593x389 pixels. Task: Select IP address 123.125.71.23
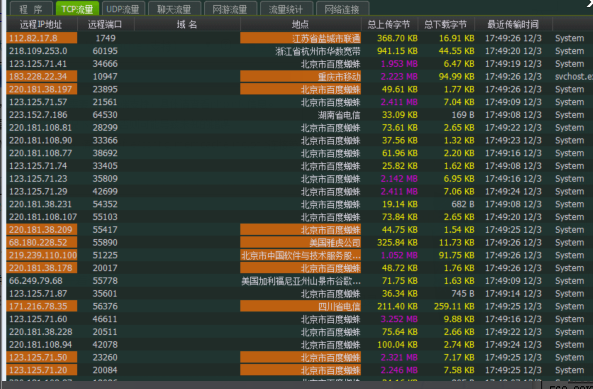point(38,179)
